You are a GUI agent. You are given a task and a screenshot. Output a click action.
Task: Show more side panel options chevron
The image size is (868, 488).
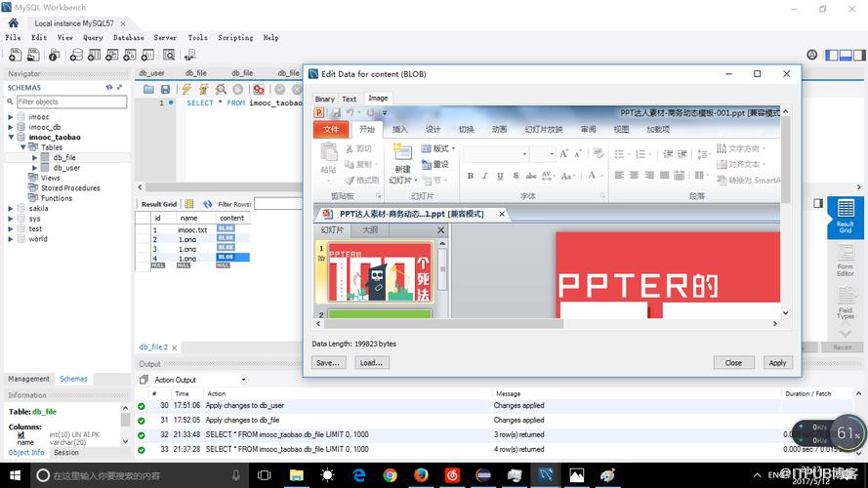[x=846, y=333]
